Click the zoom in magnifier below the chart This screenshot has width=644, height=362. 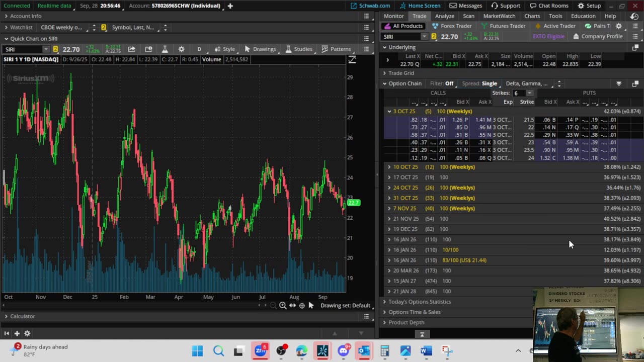pos(283,306)
